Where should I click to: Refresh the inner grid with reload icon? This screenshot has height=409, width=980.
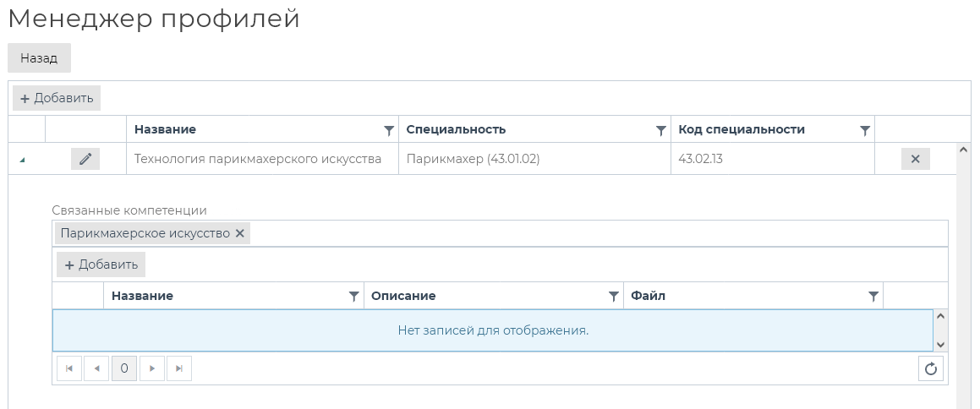point(931,368)
